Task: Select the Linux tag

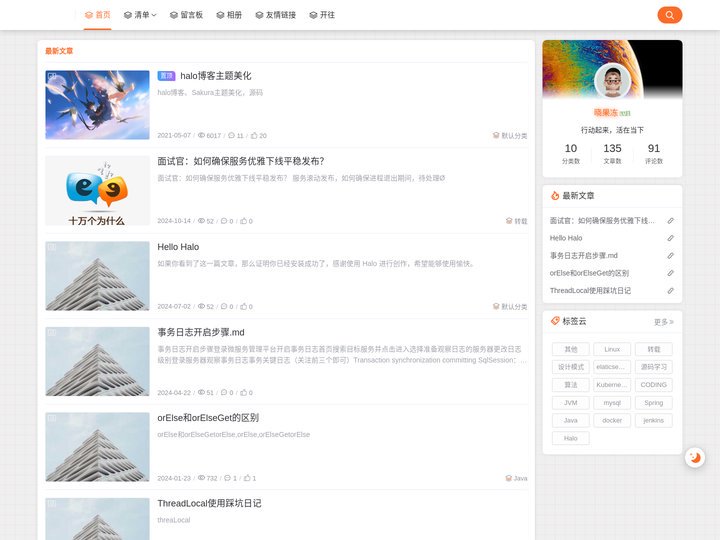Action: pyautogui.click(x=612, y=349)
